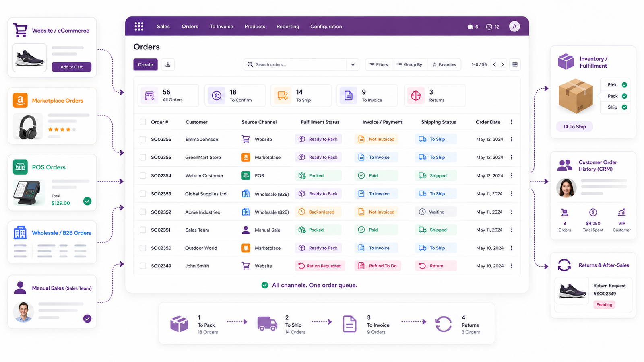Check the box for order SO02352
The image size is (644, 362).
pos(143,212)
